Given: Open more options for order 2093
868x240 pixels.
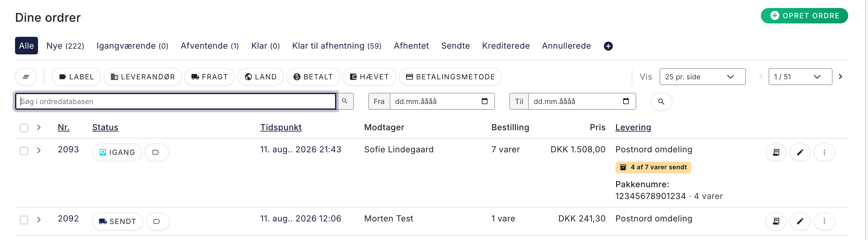Looking at the screenshot, I should pyautogui.click(x=824, y=152).
